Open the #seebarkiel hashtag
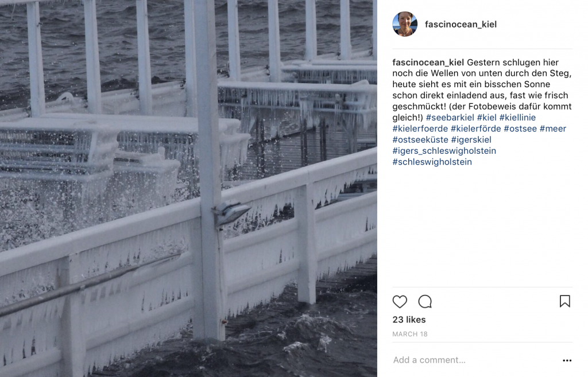The image size is (588, 377). (450, 118)
